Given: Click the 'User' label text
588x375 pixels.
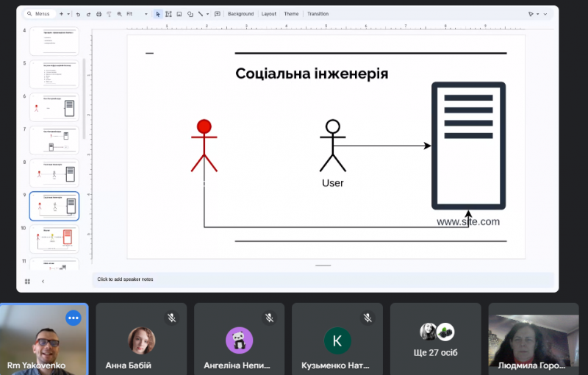Looking at the screenshot, I should pos(333,183).
